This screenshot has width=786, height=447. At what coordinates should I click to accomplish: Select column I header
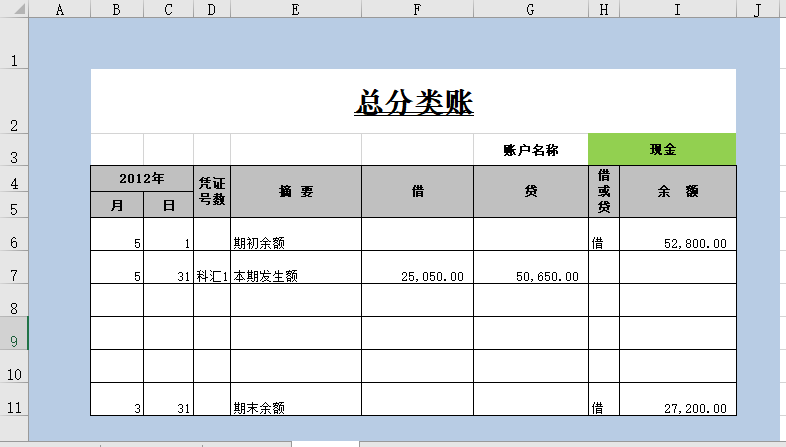click(677, 10)
